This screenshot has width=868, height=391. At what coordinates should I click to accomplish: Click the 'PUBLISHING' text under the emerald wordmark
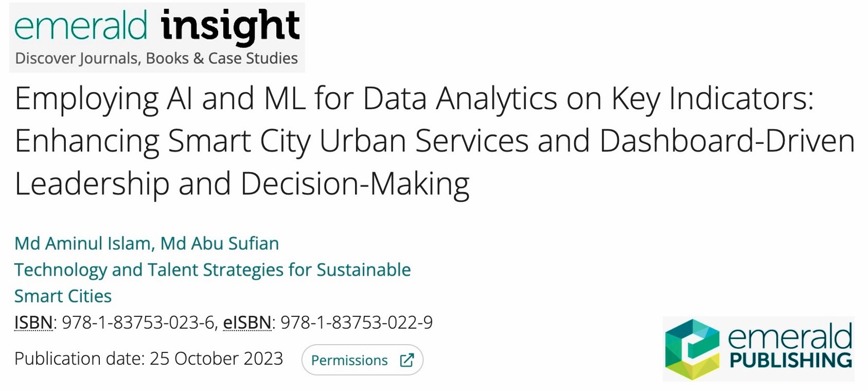click(791, 360)
